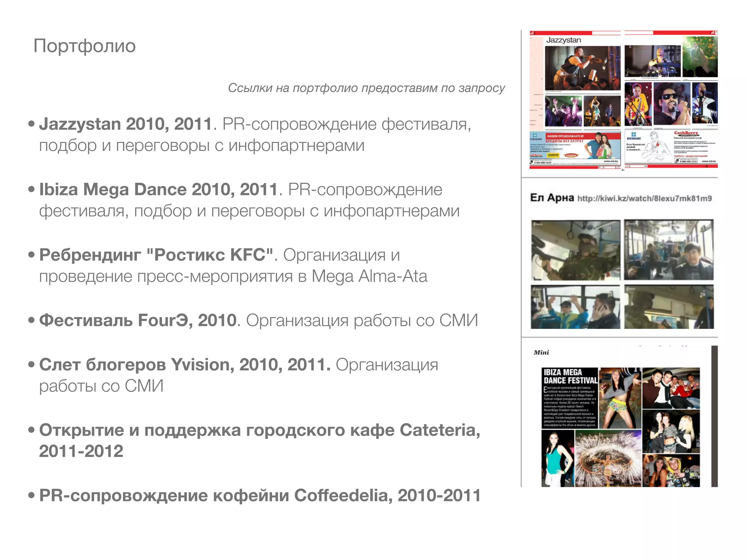Image resolution: width=747 pixels, height=560 pixels.
Task: Click the 'IBIZA MEGA DANCE FESTIVAL' article headline
Action: 570,376
